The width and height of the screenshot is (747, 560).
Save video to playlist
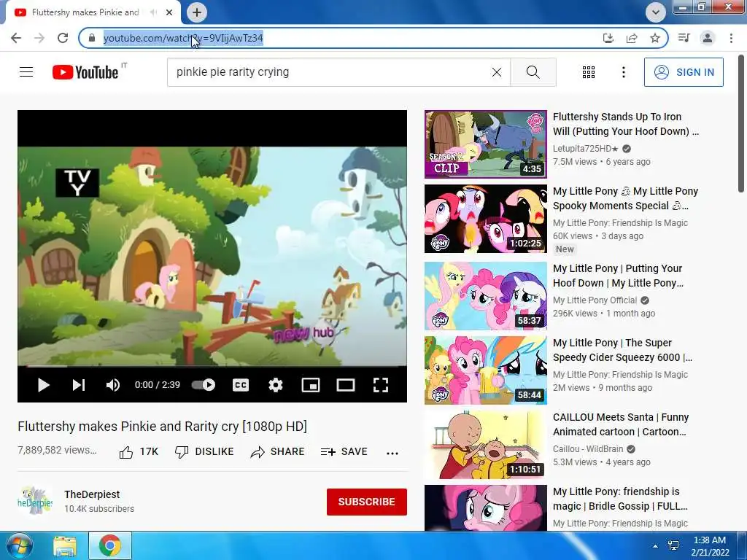[x=344, y=451]
